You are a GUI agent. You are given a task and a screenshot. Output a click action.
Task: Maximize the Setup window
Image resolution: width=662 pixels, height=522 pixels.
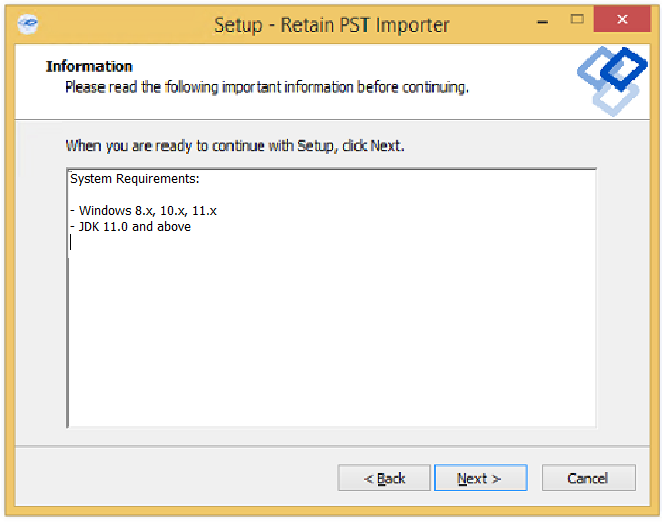(x=576, y=20)
